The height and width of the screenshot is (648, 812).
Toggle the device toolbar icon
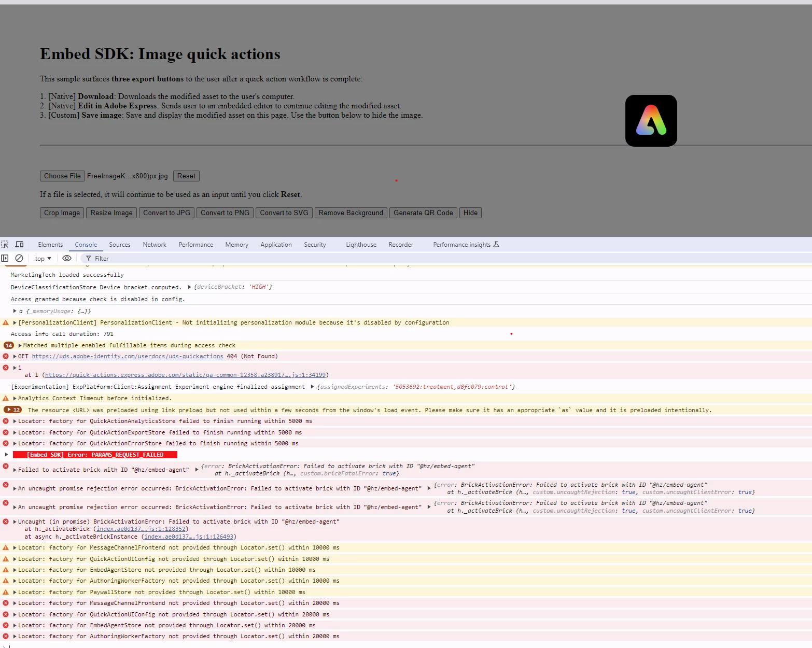19,245
